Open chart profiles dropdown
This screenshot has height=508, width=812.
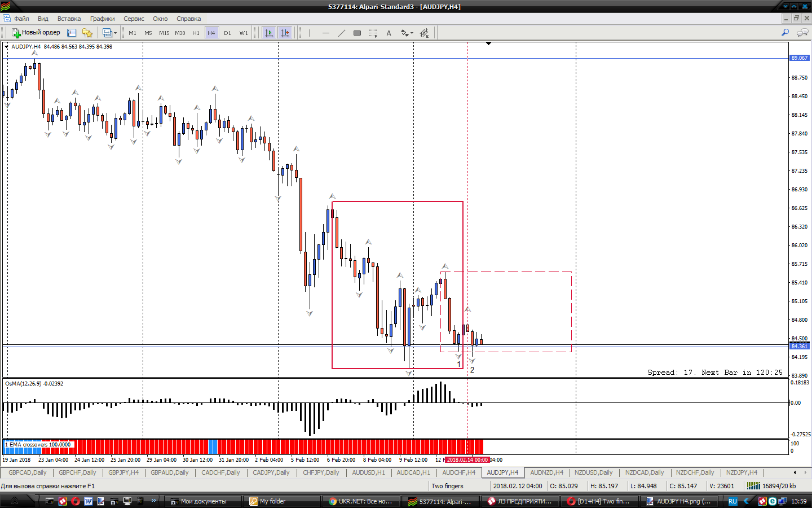tap(109, 33)
